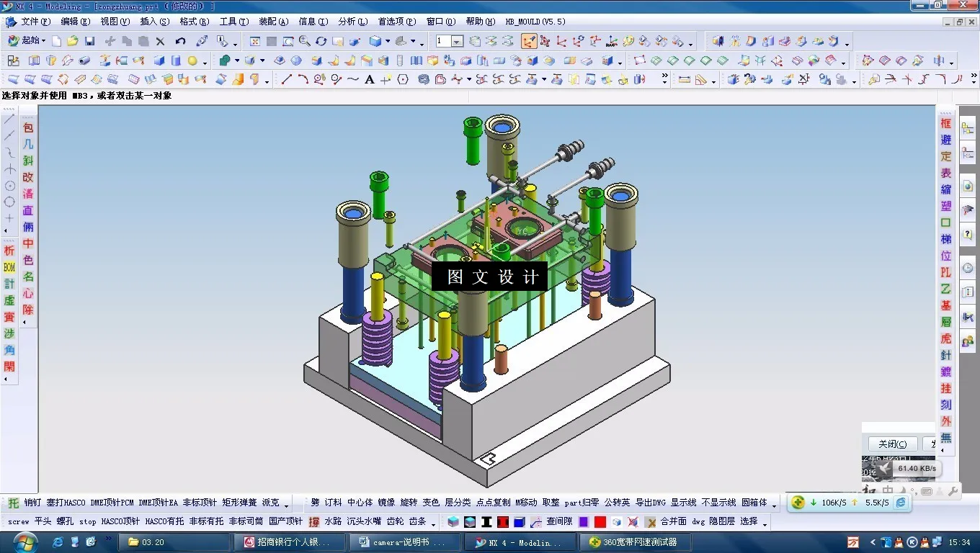Select the Arc tool in the curve toolbar
This screenshot has height=553, width=980.
coord(303,79)
